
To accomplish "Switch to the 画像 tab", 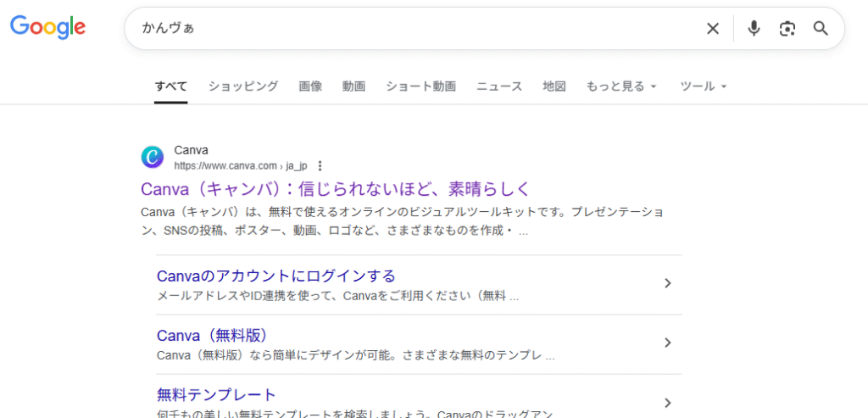I will pyautogui.click(x=310, y=86).
